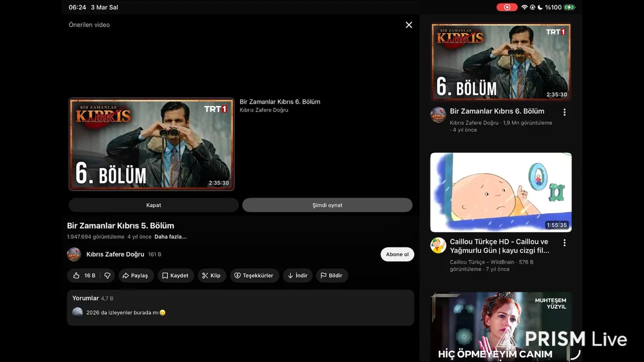Open commenter avatar beside 2026 comment
The image size is (644, 362).
tap(77, 312)
